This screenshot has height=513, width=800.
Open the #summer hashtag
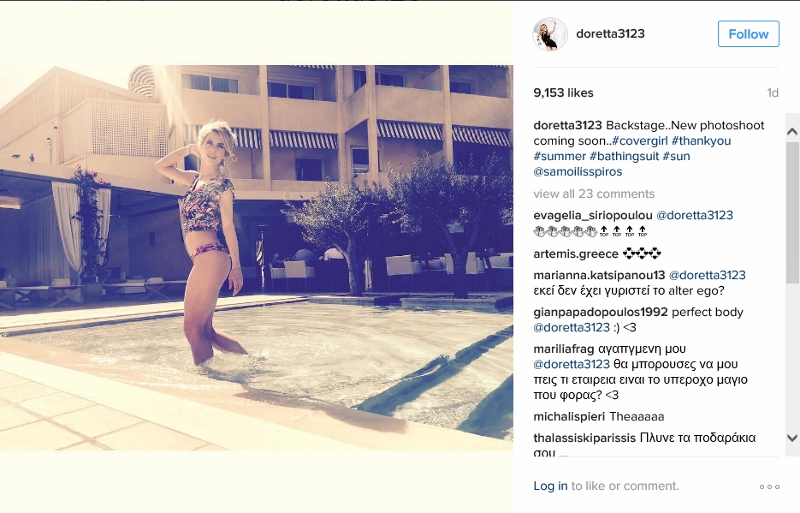pyautogui.click(x=560, y=156)
